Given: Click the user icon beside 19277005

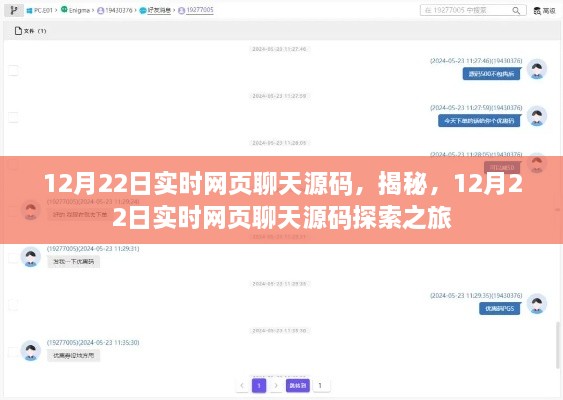Looking at the screenshot, I should (x=182, y=11).
